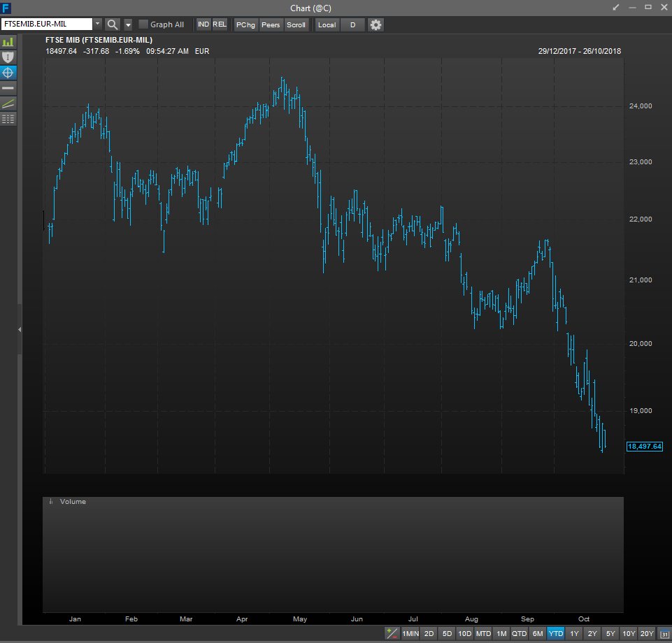Select the 2D time range
Viewport: 672px width, 643px height.
(429, 634)
